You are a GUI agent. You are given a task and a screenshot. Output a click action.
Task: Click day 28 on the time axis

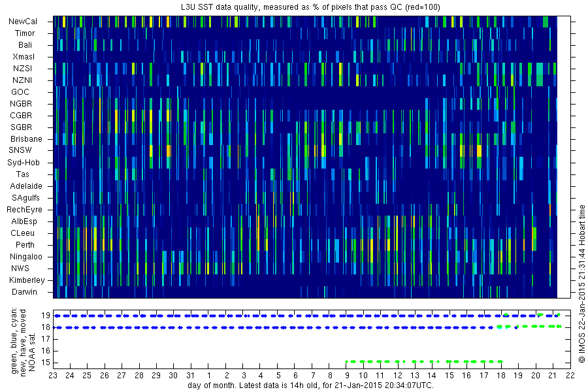pos(139,375)
